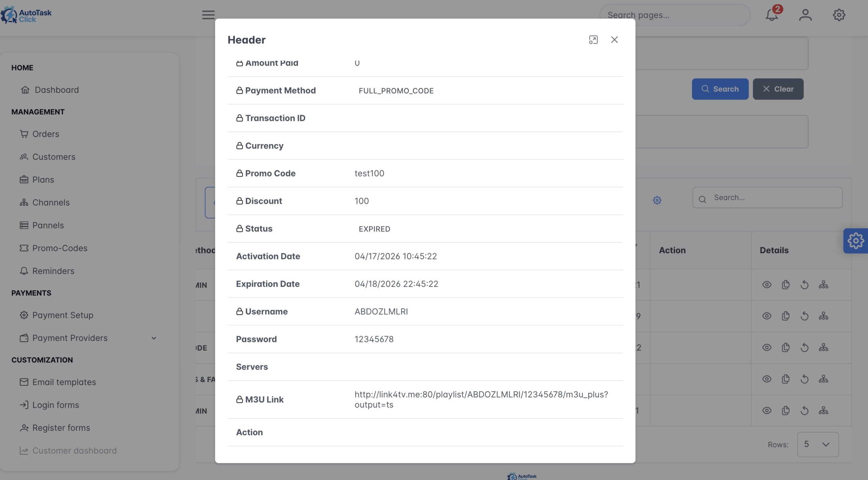Click the lock icon beside Promo Code
The height and width of the screenshot is (480, 868).
pyautogui.click(x=239, y=173)
